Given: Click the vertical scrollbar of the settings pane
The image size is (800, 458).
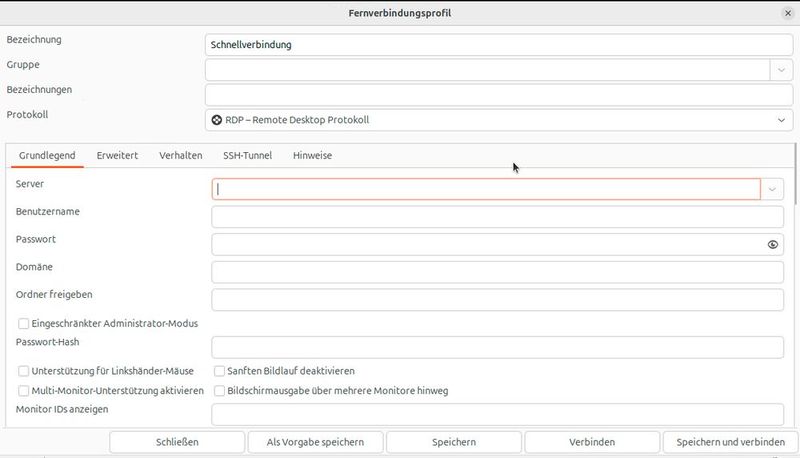Looking at the screenshot, I should click(x=795, y=174).
